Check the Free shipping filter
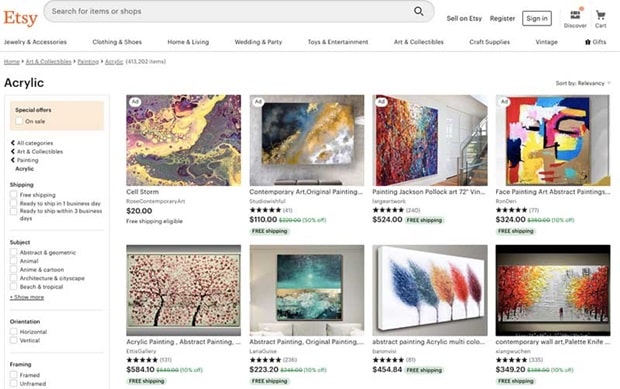 [x=13, y=194]
